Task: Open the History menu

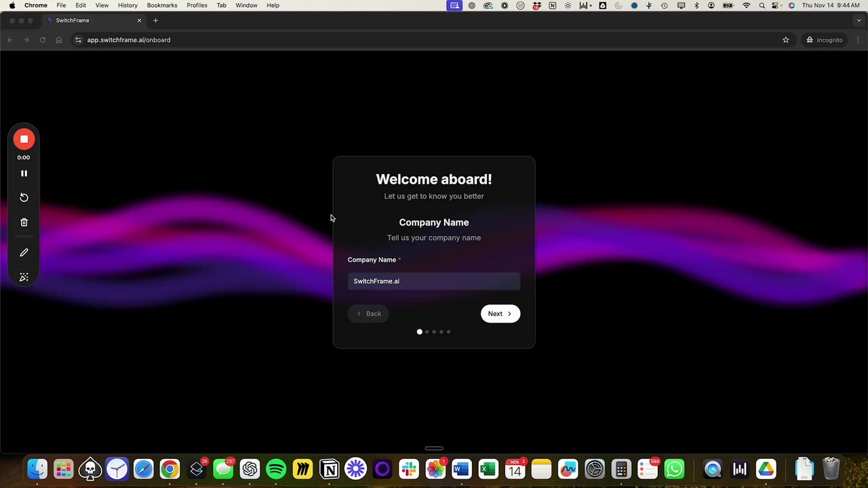Action: coord(127,5)
